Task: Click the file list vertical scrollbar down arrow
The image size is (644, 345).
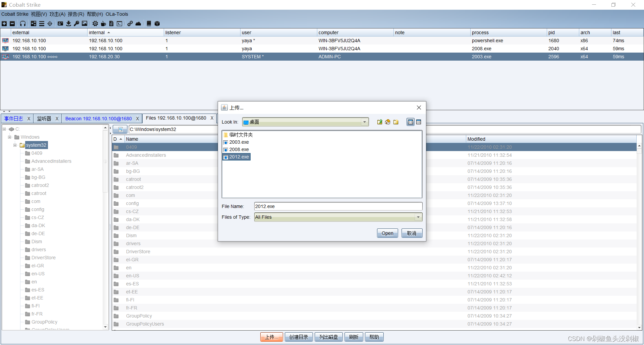Action: coord(639,327)
